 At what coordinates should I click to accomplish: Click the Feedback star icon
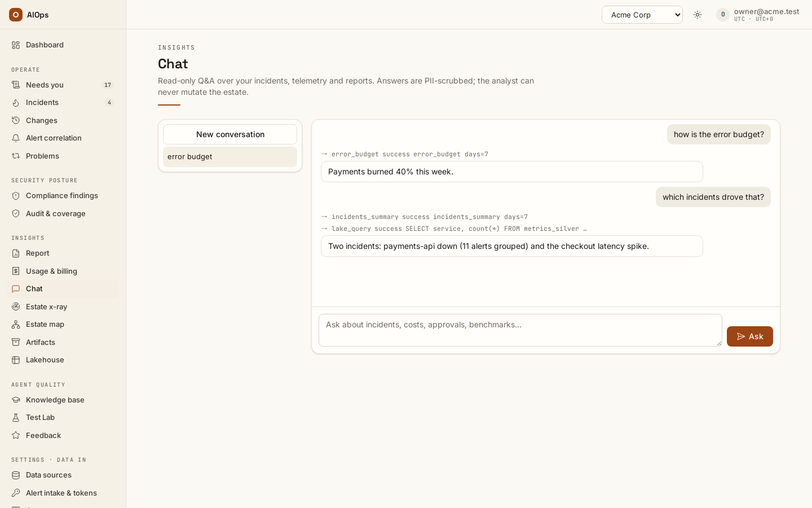pos(16,436)
